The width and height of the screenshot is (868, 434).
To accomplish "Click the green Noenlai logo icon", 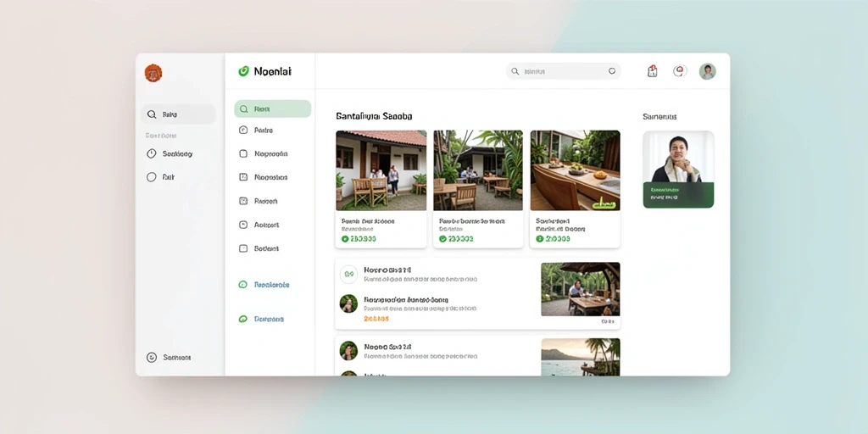I will pos(243,71).
